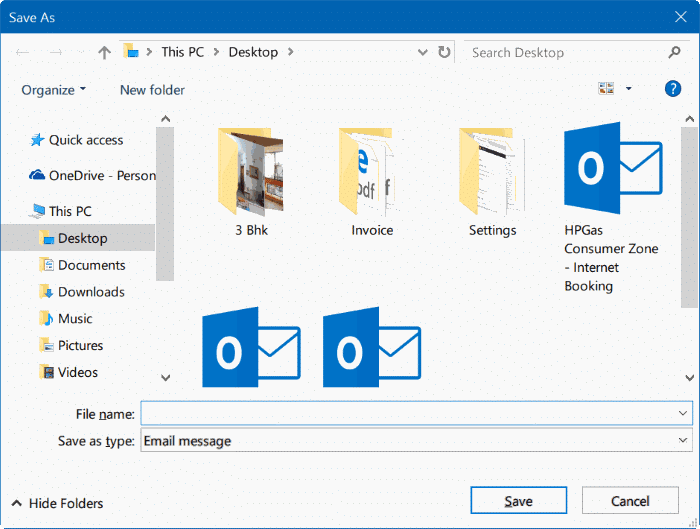Click navigation pane scroll down arrow
Screen dimensions: 700x529
click(165, 378)
